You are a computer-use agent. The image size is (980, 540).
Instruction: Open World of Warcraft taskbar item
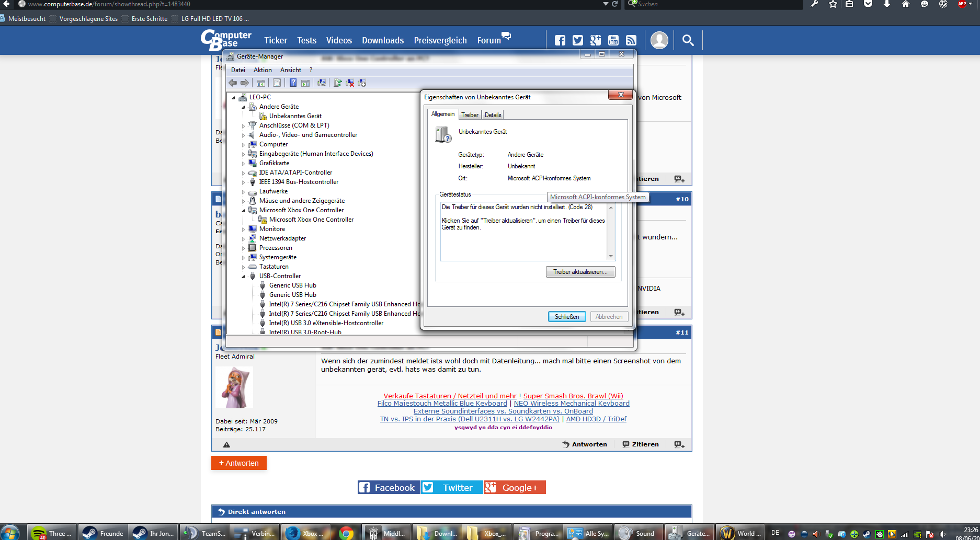click(x=740, y=533)
